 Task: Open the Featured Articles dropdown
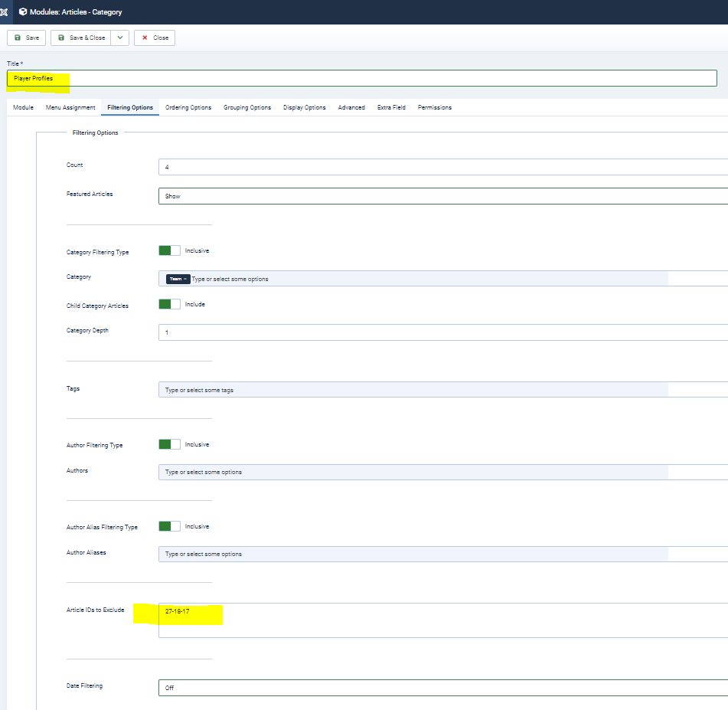(x=442, y=196)
